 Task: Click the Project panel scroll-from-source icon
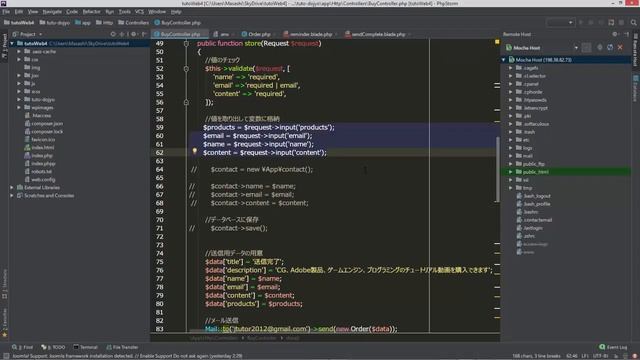(x=113, y=34)
